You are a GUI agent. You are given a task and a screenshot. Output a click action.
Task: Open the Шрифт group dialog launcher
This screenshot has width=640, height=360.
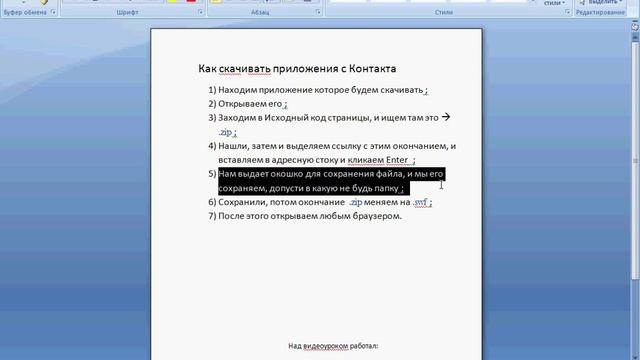(200, 12)
